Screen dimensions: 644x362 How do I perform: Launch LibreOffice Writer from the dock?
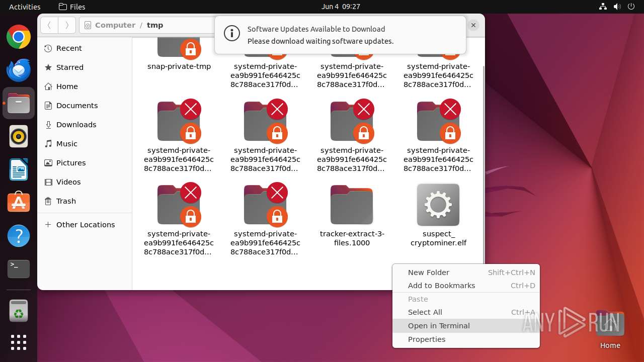[19, 169]
